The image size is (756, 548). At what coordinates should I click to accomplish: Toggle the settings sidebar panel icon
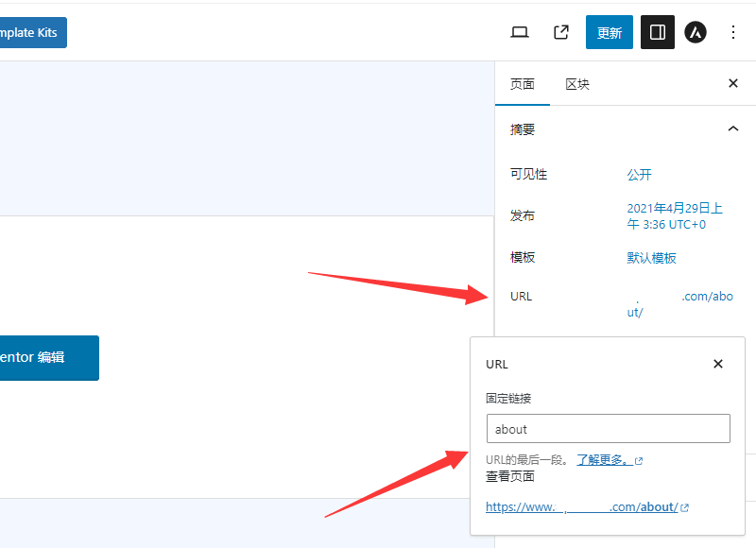point(657,31)
